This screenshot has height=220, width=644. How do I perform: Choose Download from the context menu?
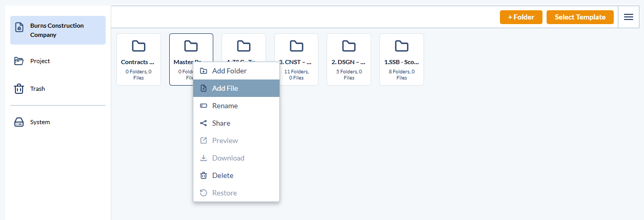click(x=228, y=158)
